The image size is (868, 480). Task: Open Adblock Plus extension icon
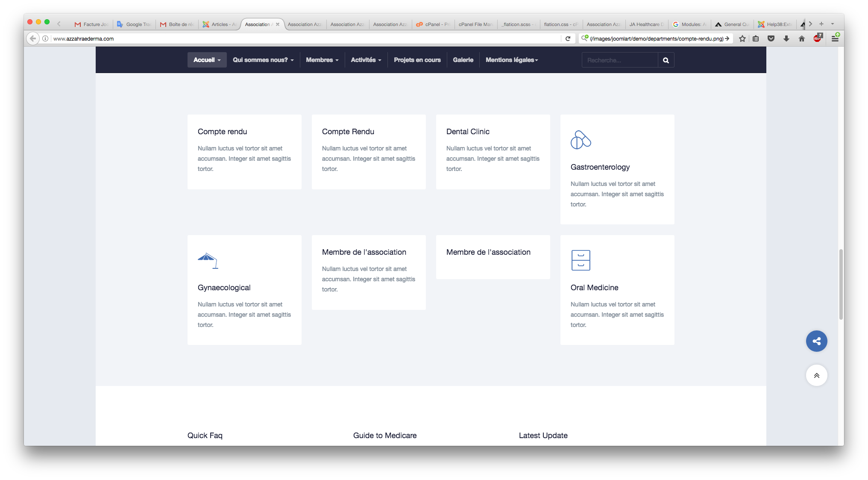818,38
